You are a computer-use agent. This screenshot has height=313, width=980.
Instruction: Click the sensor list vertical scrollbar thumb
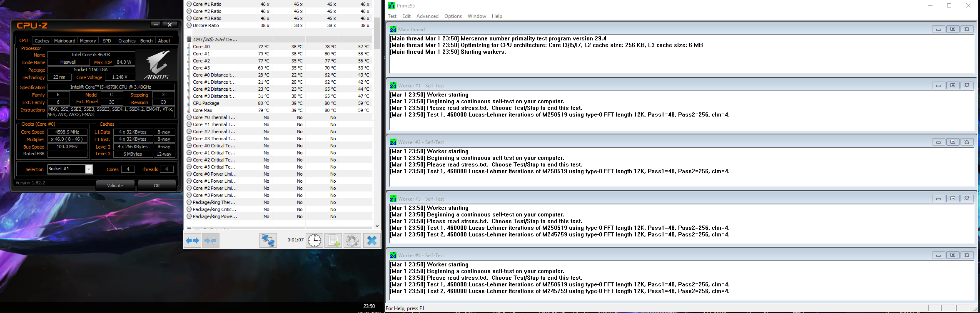tap(377, 34)
